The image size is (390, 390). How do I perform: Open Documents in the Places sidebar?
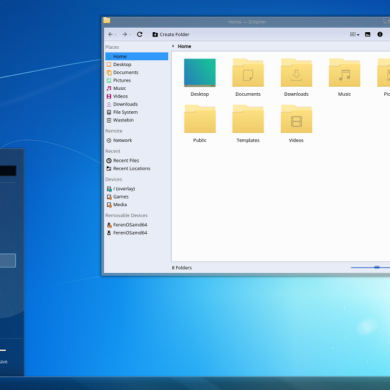coord(137,72)
